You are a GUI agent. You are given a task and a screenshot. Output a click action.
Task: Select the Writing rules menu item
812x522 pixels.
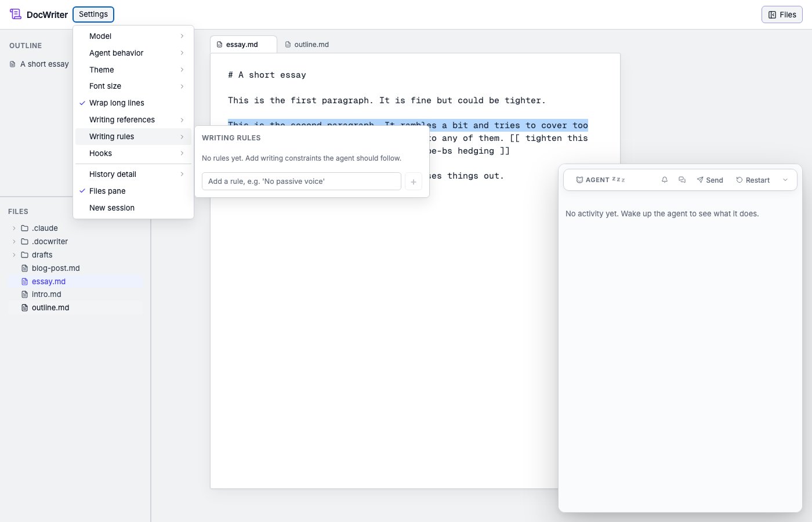pyautogui.click(x=133, y=137)
